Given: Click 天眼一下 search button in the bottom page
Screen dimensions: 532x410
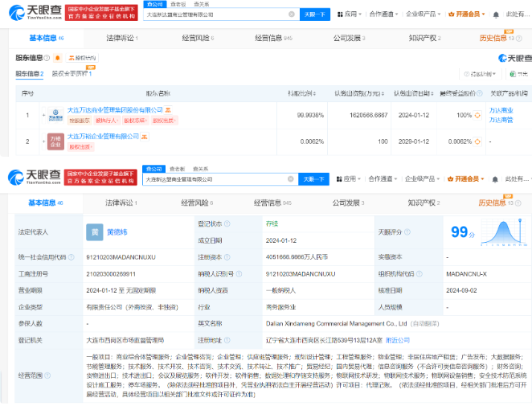Looking at the screenshot, I should [313, 178].
